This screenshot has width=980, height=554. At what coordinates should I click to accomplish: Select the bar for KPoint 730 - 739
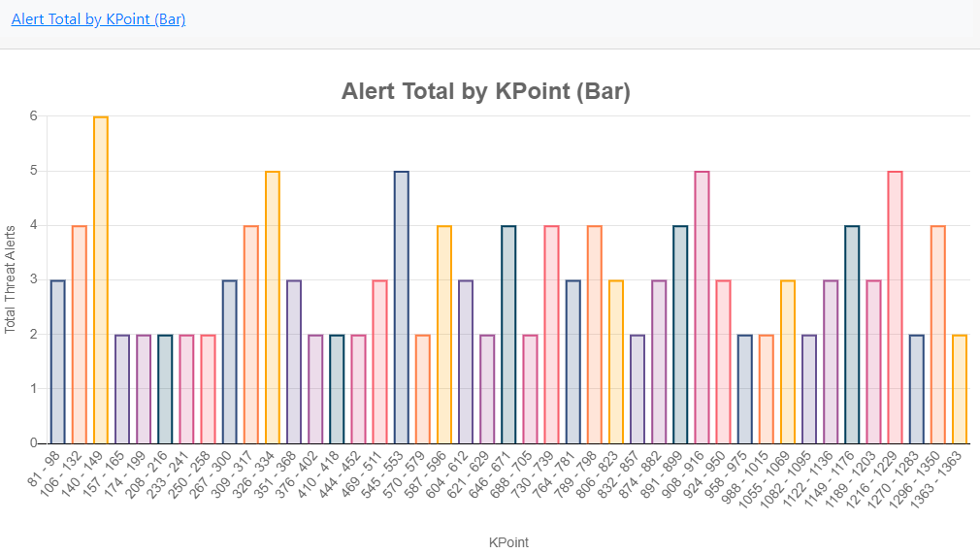pos(551,334)
